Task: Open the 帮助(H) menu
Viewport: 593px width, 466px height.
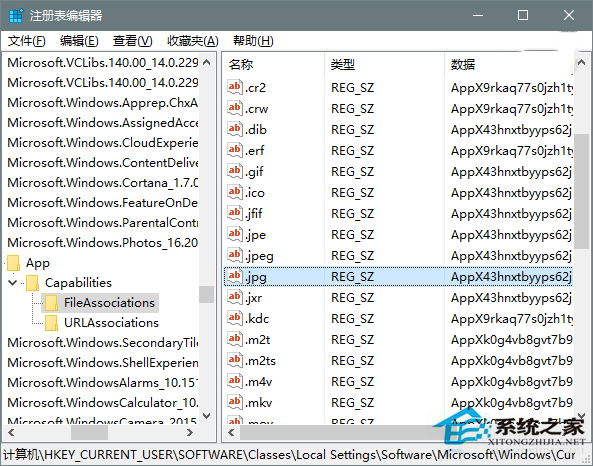Action: [x=253, y=41]
